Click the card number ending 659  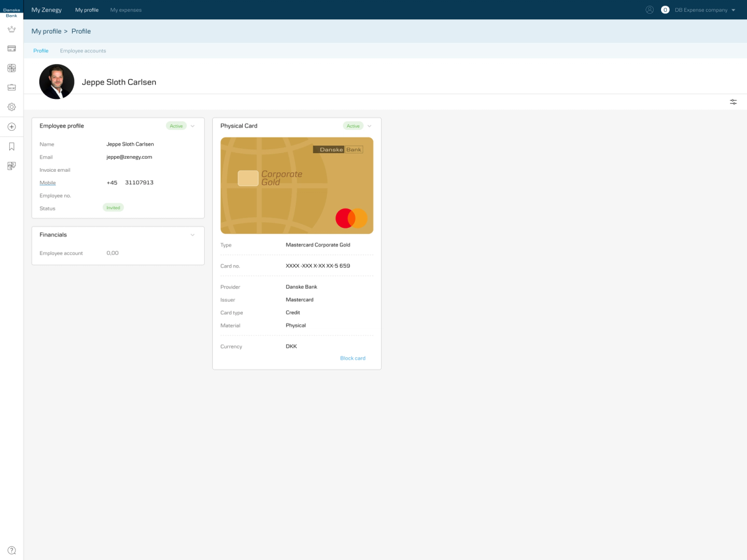318,266
